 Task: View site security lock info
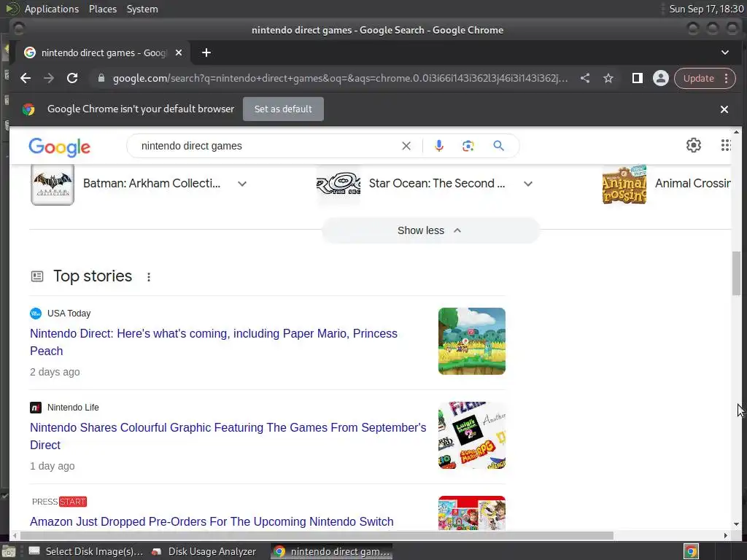[x=101, y=78]
